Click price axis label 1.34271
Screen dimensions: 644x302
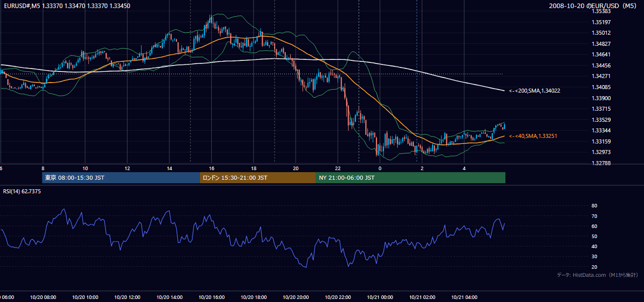(601, 77)
